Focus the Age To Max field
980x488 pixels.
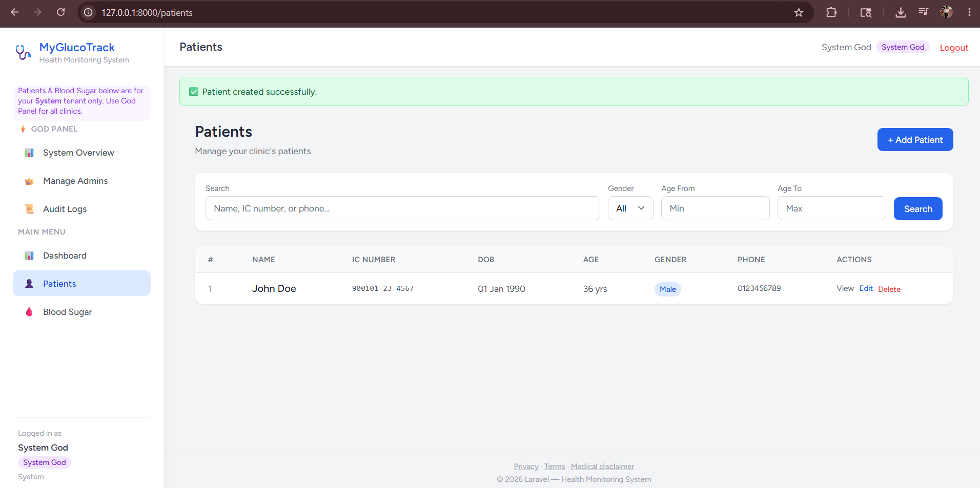coord(831,208)
